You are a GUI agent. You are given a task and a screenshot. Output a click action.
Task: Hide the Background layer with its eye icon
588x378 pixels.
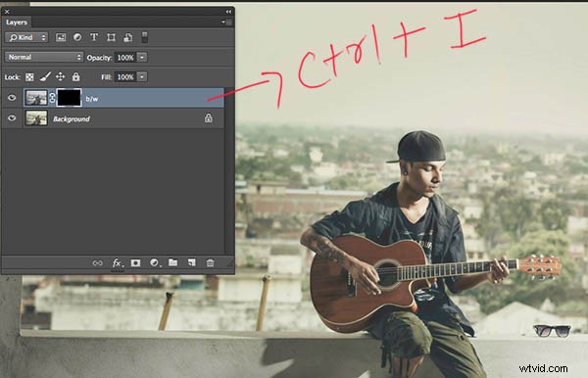12,118
